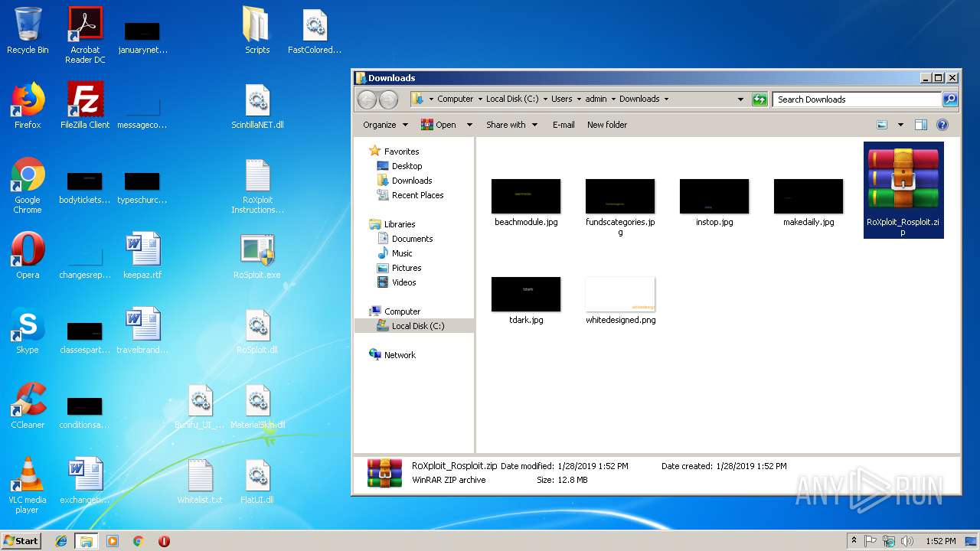Launch Opera from the desktop

(x=28, y=256)
